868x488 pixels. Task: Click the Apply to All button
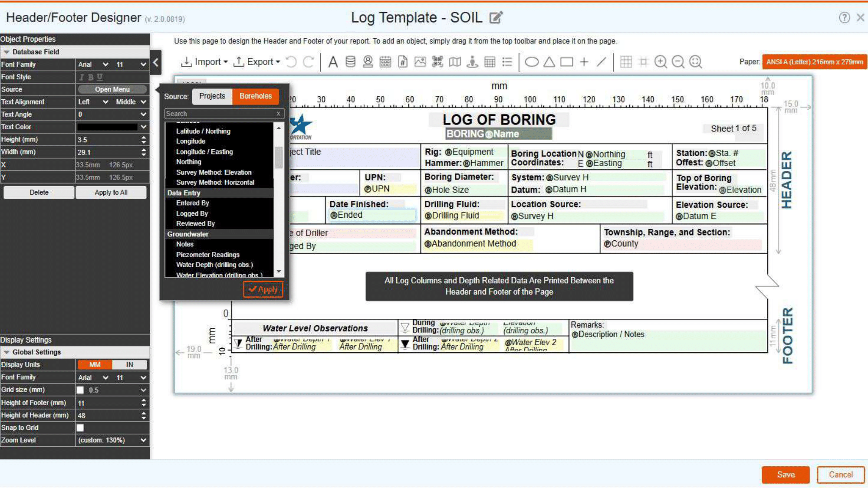[111, 193]
